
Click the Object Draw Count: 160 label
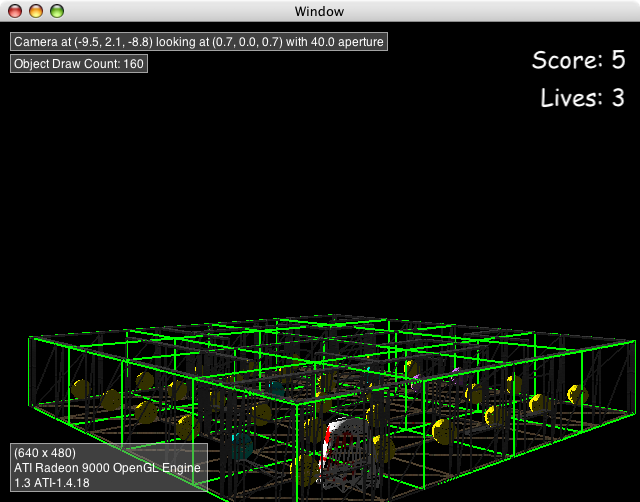(x=79, y=64)
